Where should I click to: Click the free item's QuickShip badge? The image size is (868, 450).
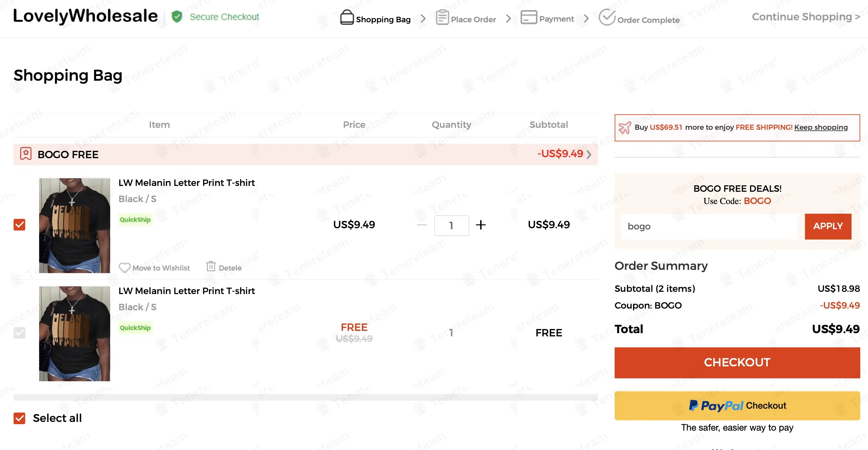(x=135, y=327)
